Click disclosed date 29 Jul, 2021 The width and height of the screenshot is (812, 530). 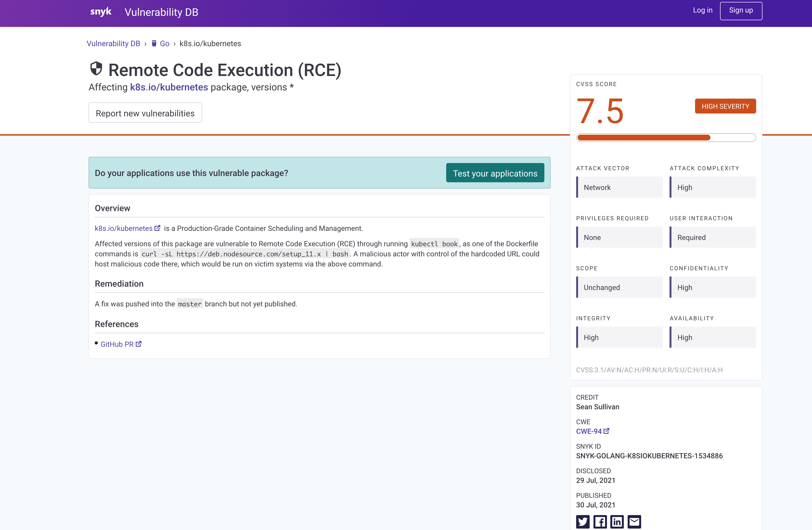pyautogui.click(x=596, y=480)
